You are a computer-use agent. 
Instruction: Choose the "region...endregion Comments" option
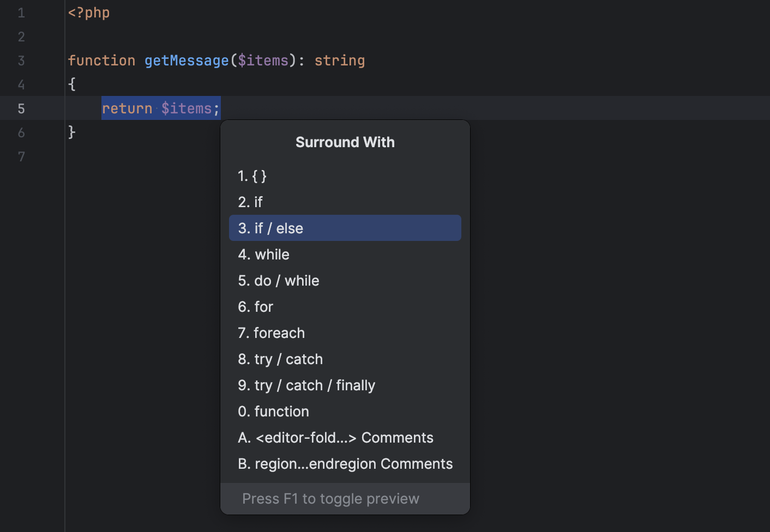pos(345,463)
